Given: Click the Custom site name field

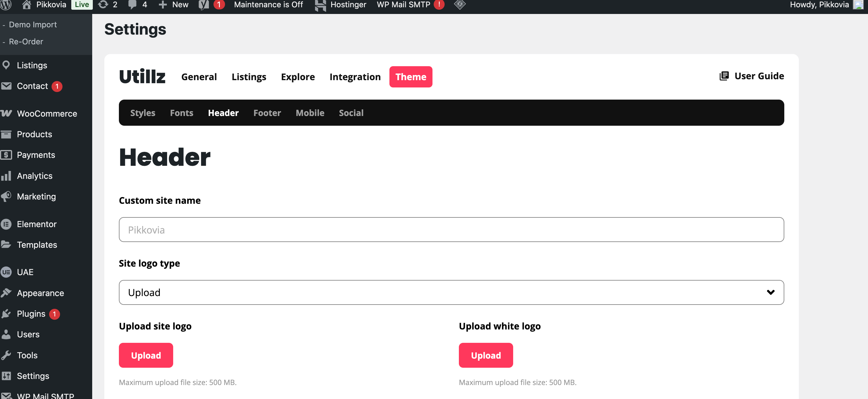Looking at the screenshot, I should tap(451, 229).
